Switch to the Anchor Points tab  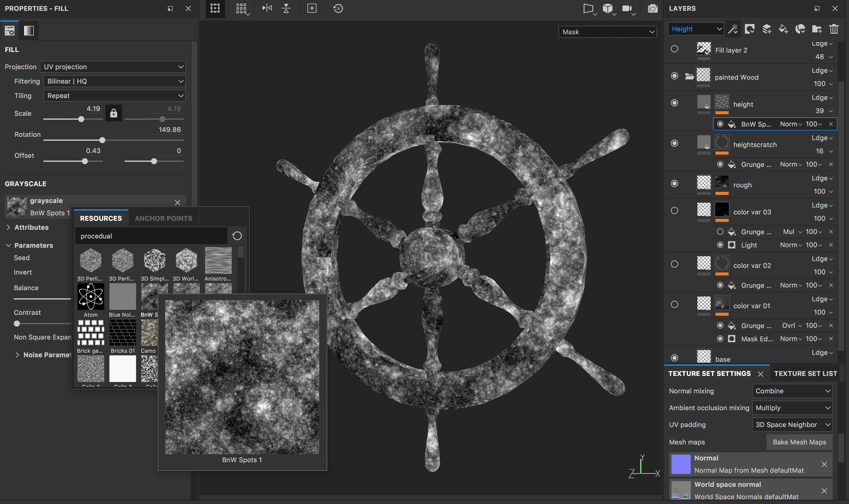pos(163,218)
